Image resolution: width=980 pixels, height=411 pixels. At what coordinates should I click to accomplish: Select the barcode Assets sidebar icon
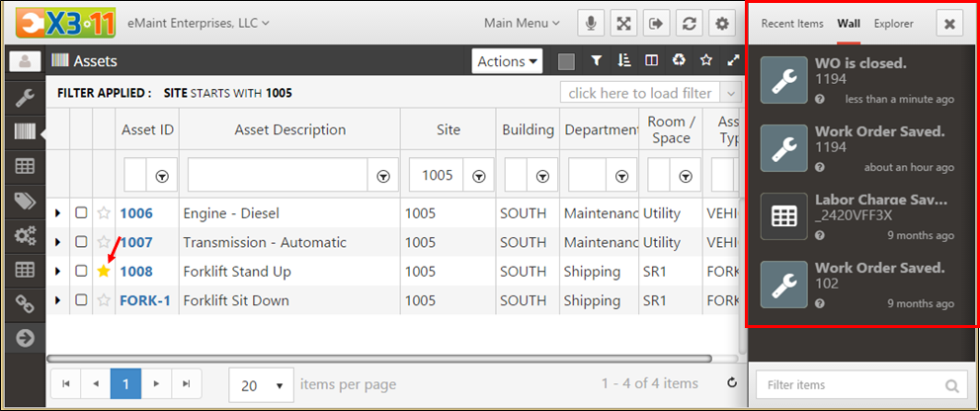point(25,131)
